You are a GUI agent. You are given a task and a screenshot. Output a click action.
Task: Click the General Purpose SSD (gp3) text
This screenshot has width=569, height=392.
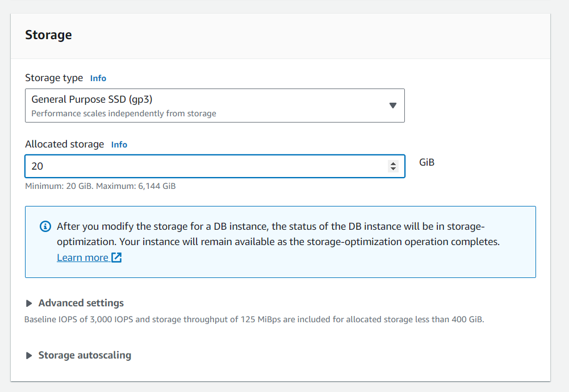[x=92, y=99]
